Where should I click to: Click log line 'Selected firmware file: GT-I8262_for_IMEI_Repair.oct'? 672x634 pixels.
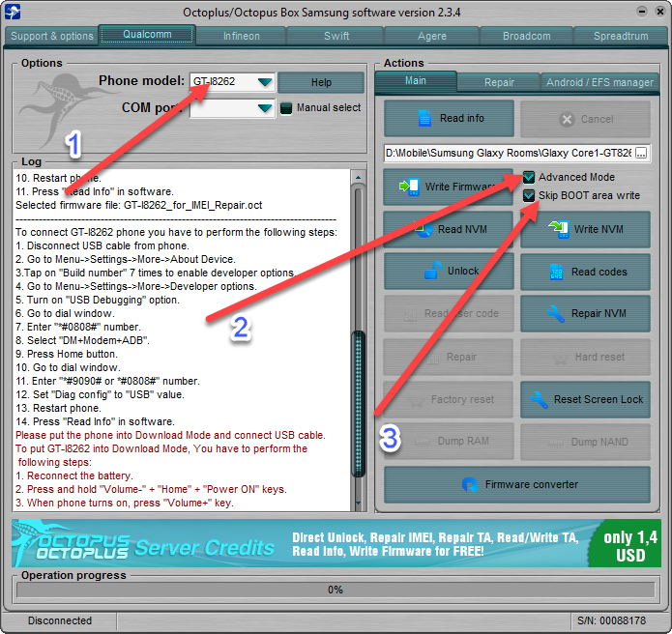click(139, 205)
